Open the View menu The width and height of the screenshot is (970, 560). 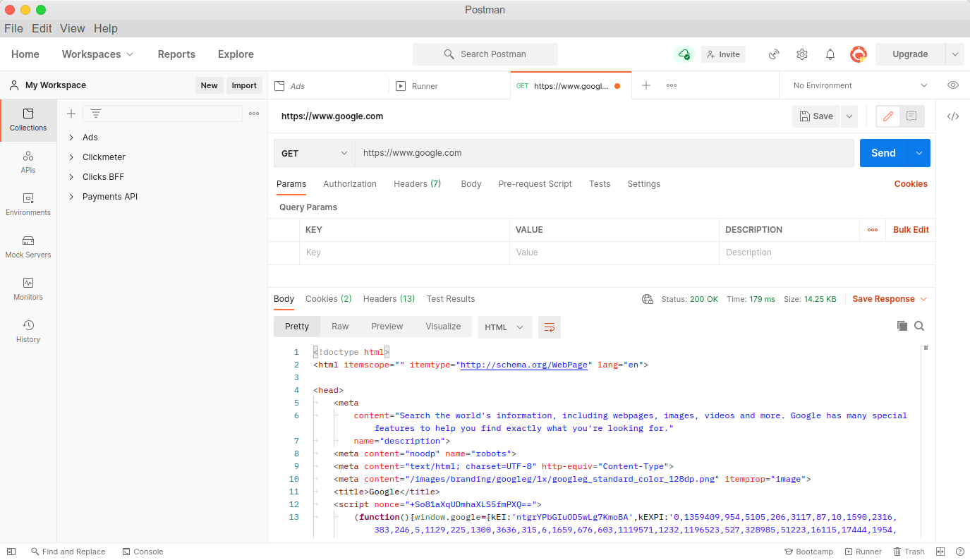tap(72, 28)
